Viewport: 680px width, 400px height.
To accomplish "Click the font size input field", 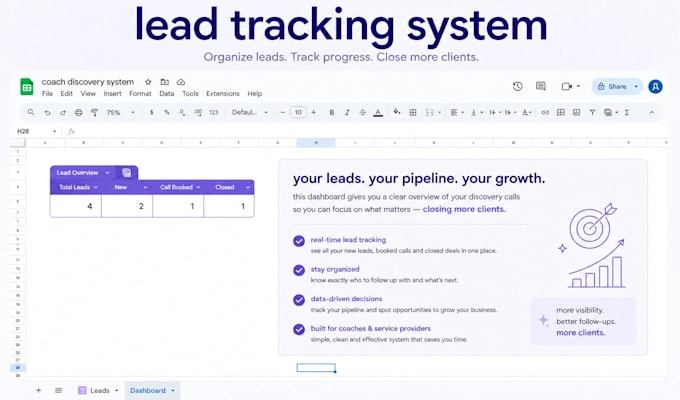I will [x=298, y=112].
